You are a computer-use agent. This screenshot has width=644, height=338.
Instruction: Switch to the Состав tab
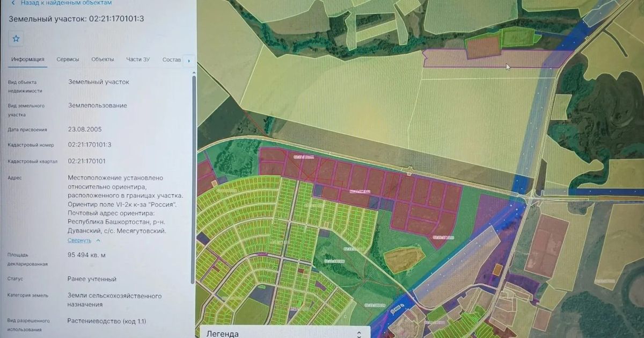point(172,60)
